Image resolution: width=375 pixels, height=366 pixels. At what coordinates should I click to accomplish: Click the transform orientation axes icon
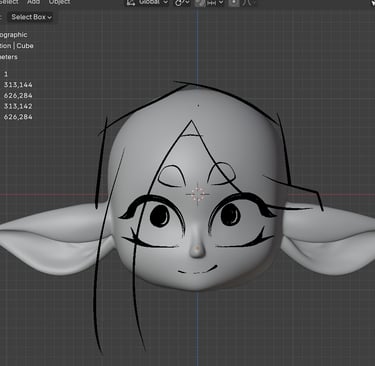[131, 2]
